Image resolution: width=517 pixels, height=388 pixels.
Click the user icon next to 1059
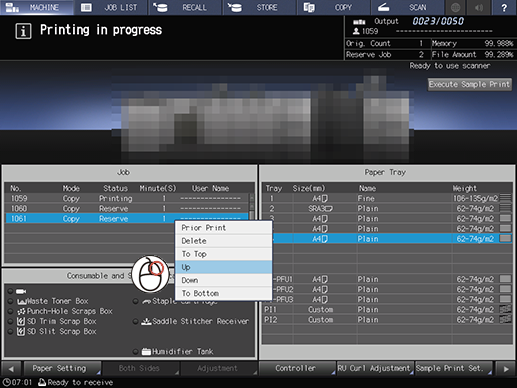click(x=356, y=31)
